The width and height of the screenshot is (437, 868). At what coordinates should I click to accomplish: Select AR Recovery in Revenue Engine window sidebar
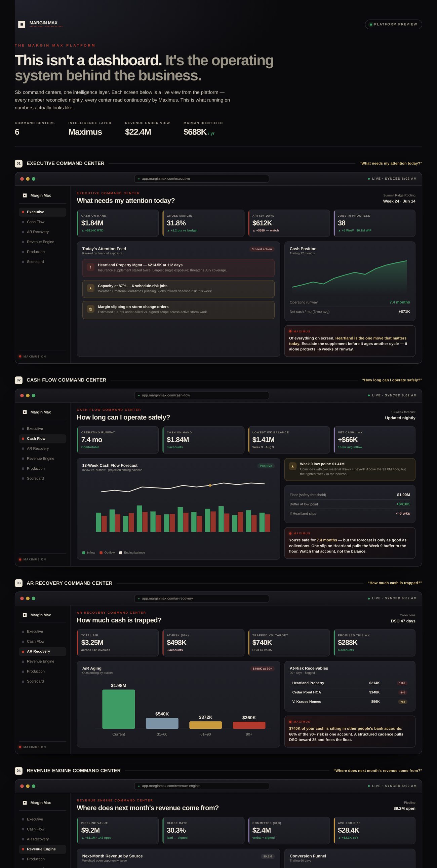(x=42, y=839)
